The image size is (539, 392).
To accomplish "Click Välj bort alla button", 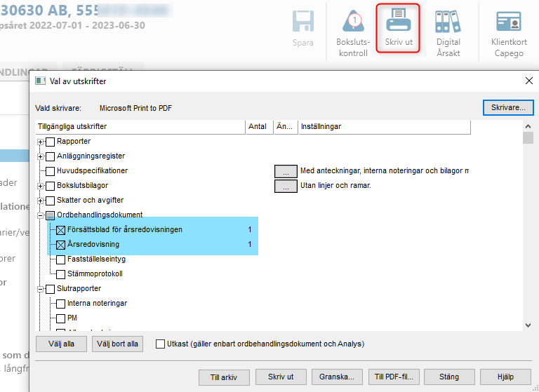I will click(x=117, y=344).
